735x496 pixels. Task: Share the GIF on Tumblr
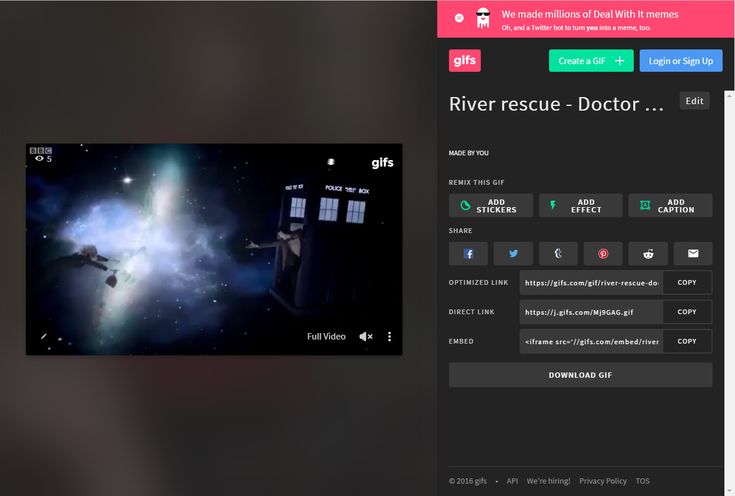coord(558,254)
